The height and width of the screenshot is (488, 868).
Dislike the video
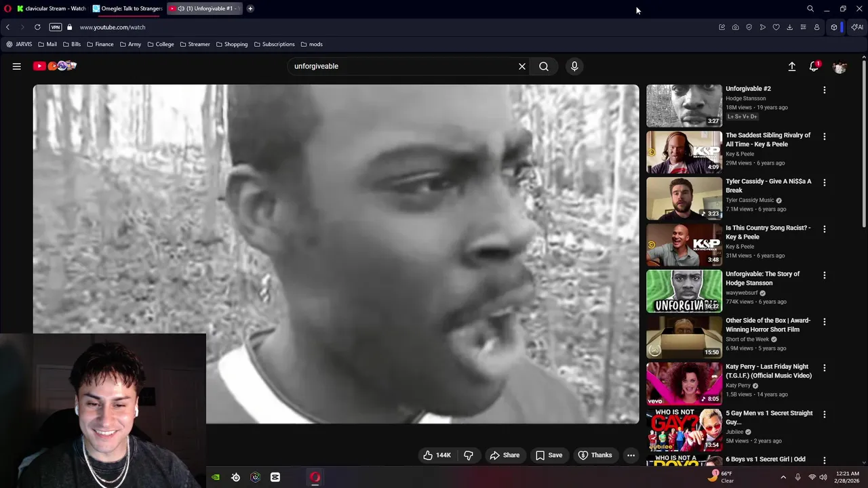[469, 455]
